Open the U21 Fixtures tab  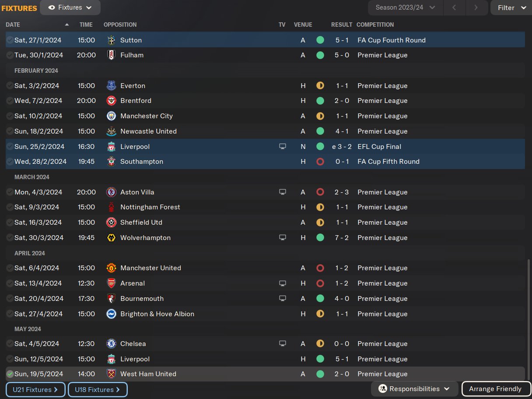tap(36, 389)
